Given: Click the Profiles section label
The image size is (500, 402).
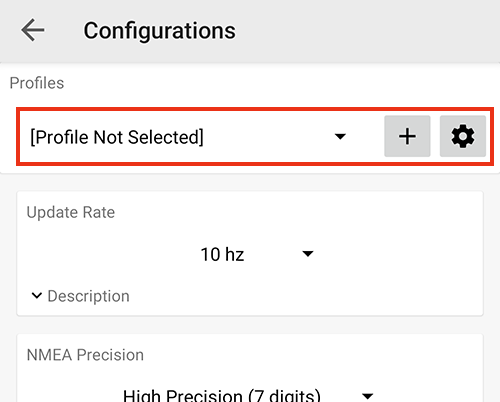Looking at the screenshot, I should click(x=37, y=83).
